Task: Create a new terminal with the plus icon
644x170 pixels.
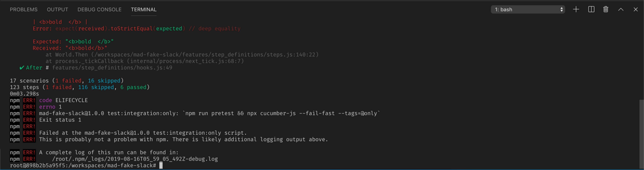Action: coord(576,10)
